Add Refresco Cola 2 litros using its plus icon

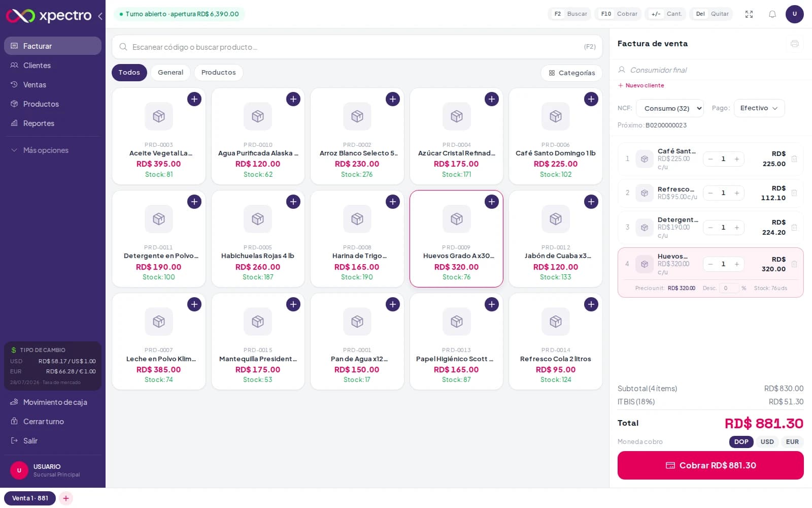[591, 304]
